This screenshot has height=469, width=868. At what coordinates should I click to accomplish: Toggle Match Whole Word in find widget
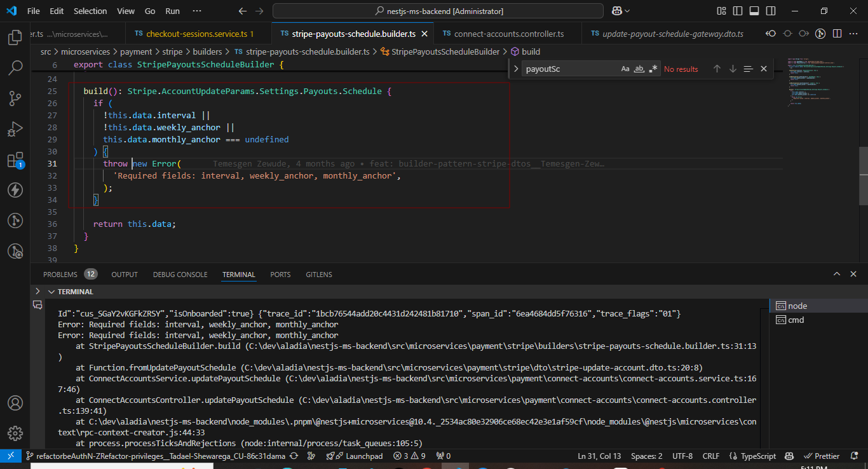coord(639,69)
